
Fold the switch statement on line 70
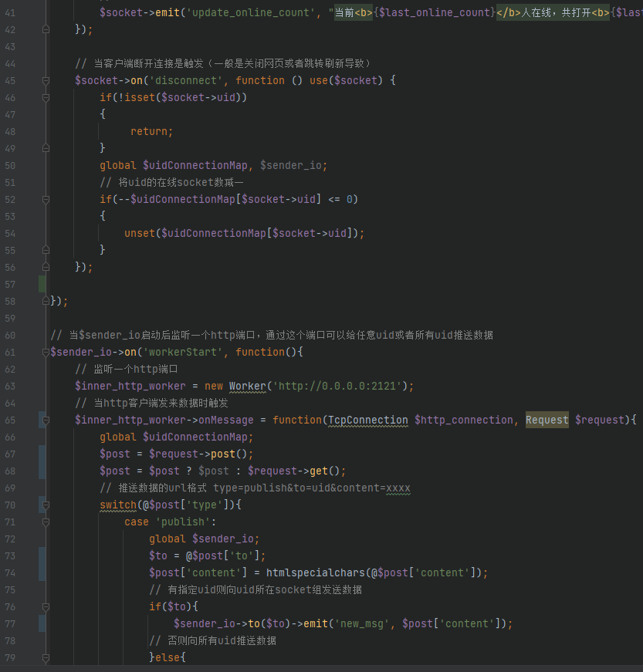click(46, 505)
